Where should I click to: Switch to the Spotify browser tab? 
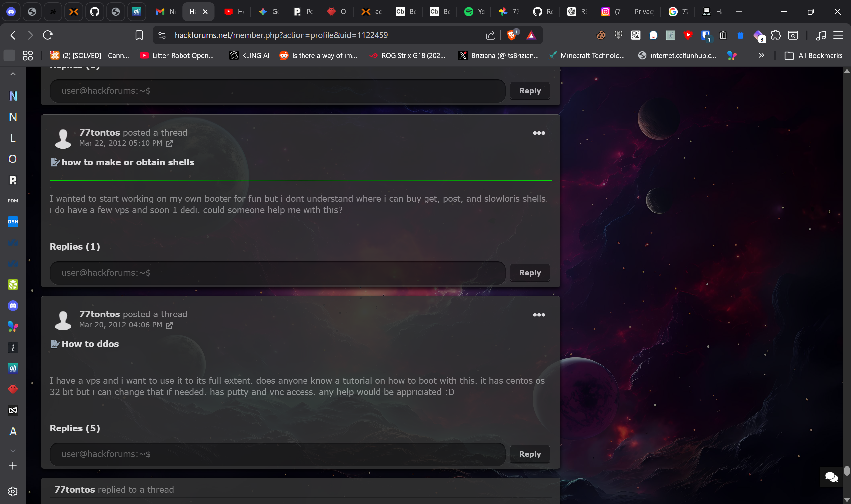point(474,12)
